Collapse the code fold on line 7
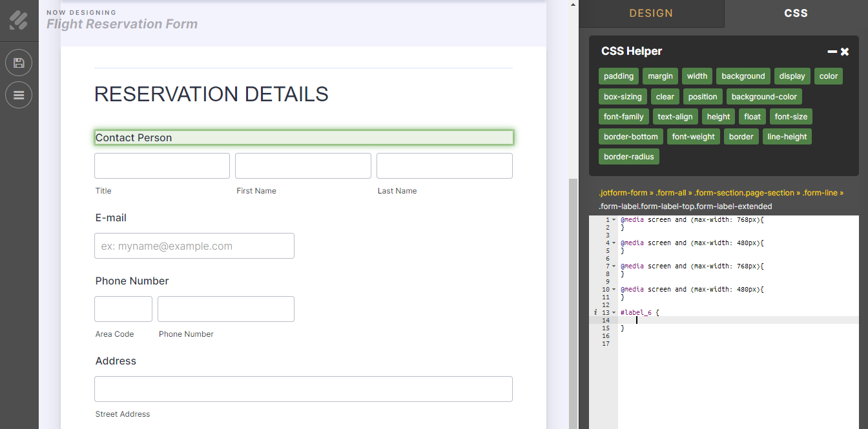Screen dimensions: 868x429 coord(614,266)
